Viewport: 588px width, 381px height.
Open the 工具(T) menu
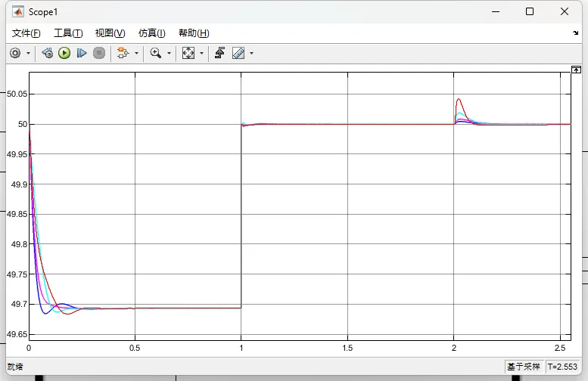click(x=68, y=33)
